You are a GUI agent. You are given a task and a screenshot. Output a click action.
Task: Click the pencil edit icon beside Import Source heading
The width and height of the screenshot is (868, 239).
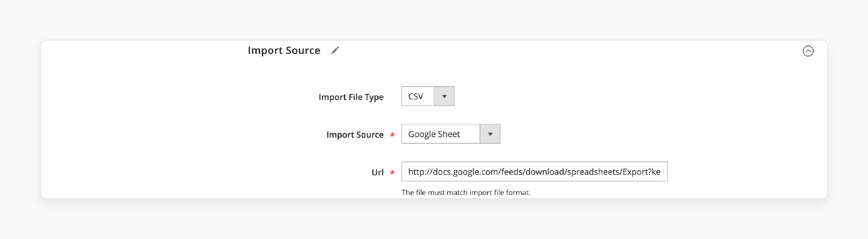[335, 51]
